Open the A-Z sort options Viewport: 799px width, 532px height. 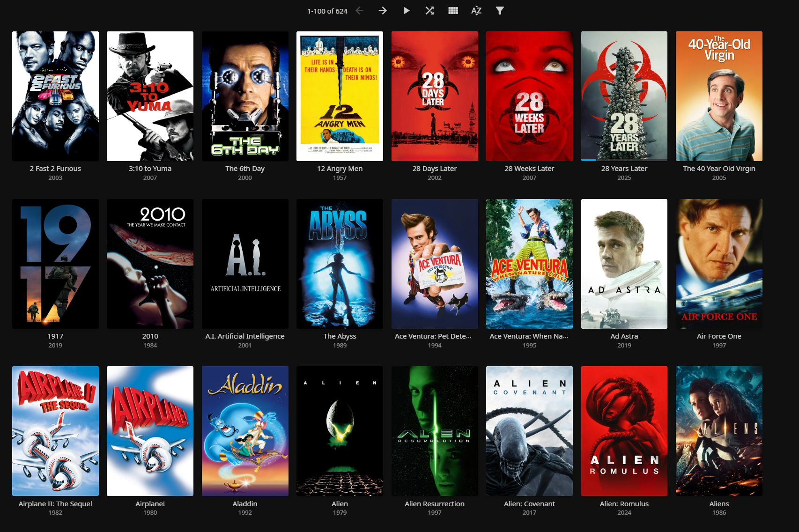coord(476,11)
